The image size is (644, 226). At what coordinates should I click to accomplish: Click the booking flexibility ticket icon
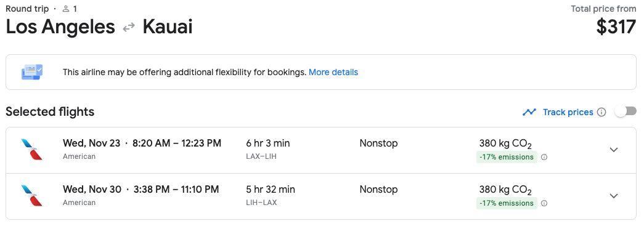(31, 72)
